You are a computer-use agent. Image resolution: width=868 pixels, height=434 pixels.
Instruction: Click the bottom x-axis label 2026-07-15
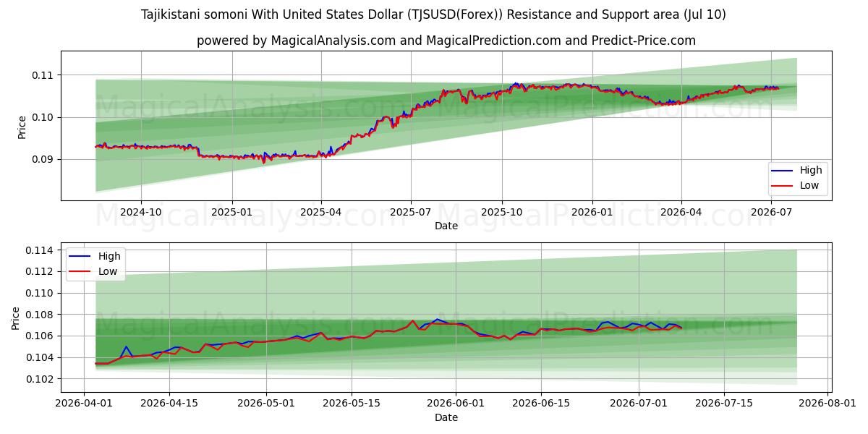click(724, 404)
